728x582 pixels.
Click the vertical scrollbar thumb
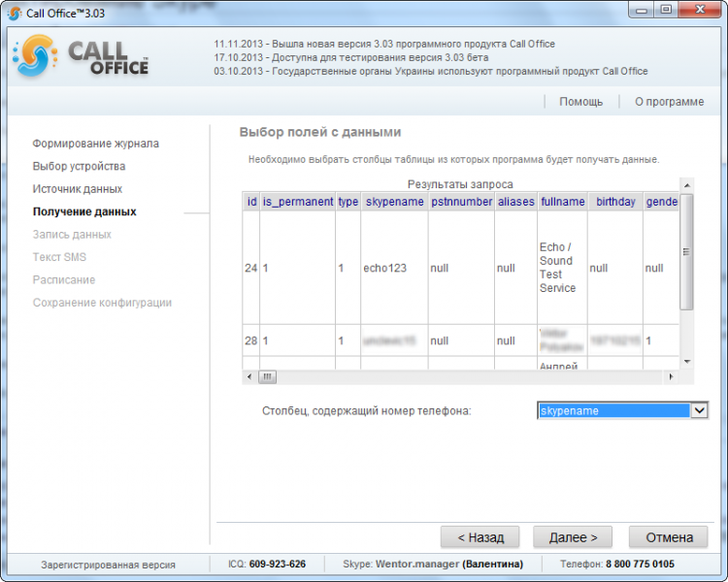(686, 252)
